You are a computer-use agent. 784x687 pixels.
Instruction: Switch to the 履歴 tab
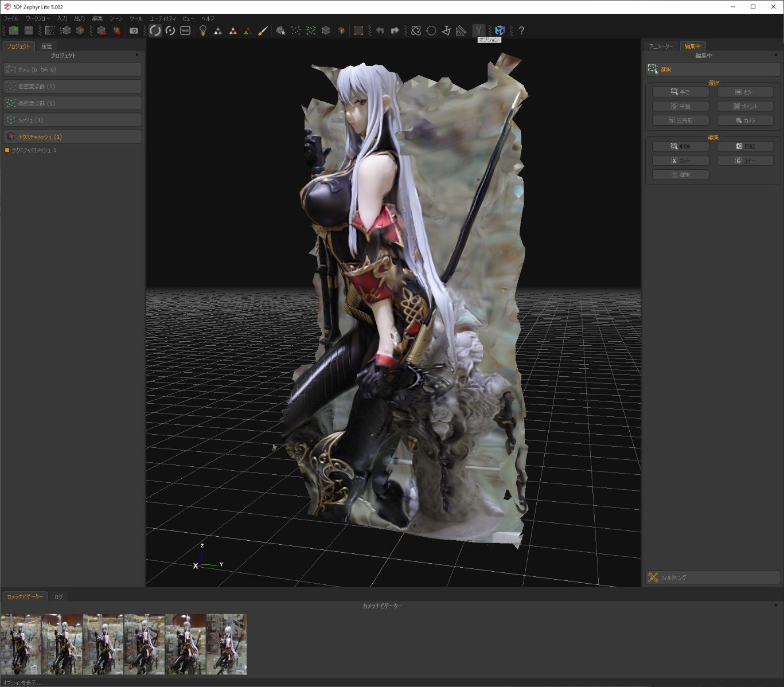(46, 46)
